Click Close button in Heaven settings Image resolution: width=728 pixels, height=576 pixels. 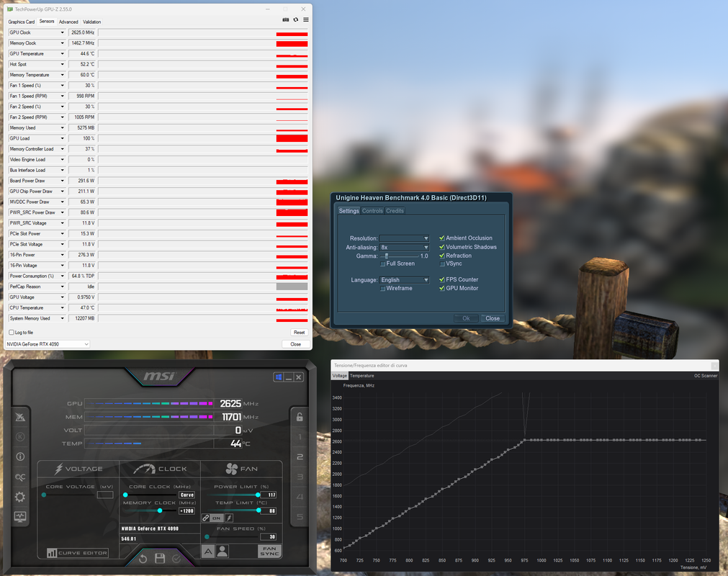click(x=492, y=318)
